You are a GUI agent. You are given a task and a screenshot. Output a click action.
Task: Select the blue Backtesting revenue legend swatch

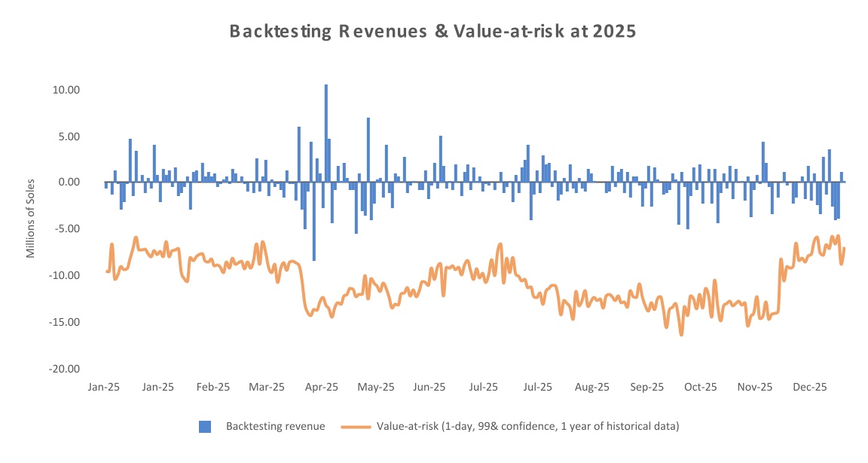click(x=205, y=427)
